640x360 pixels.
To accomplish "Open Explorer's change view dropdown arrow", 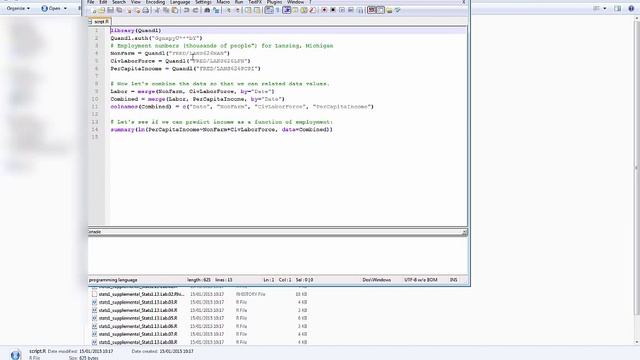I will pos(604,9).
